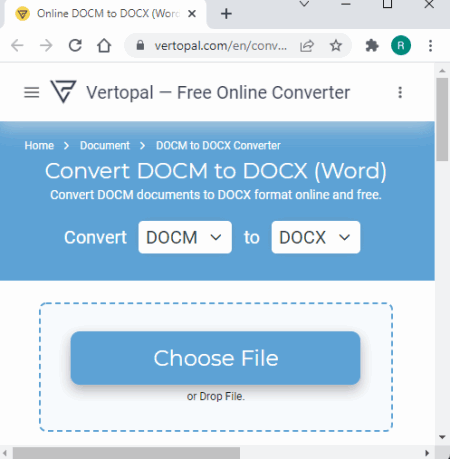Viewport: 450px width, 459px height.
Task: Go to Home breadcrumb link
Action: click(x=39, y=146)
